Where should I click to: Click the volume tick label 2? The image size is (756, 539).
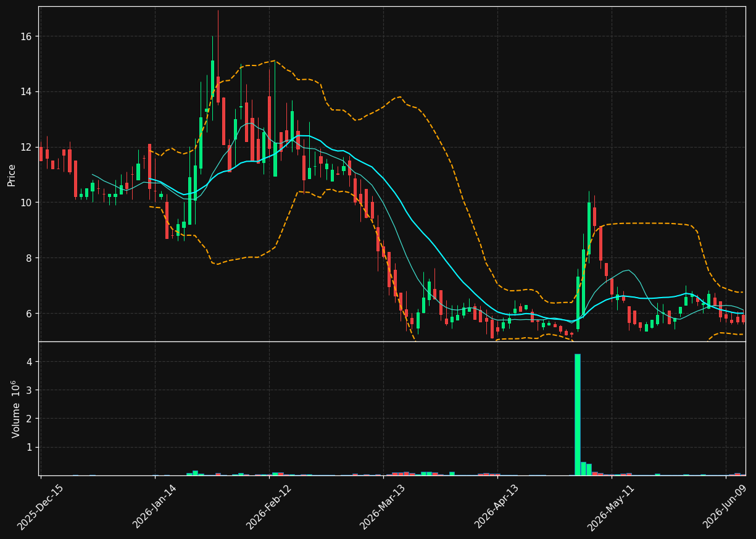pos(29,419)
